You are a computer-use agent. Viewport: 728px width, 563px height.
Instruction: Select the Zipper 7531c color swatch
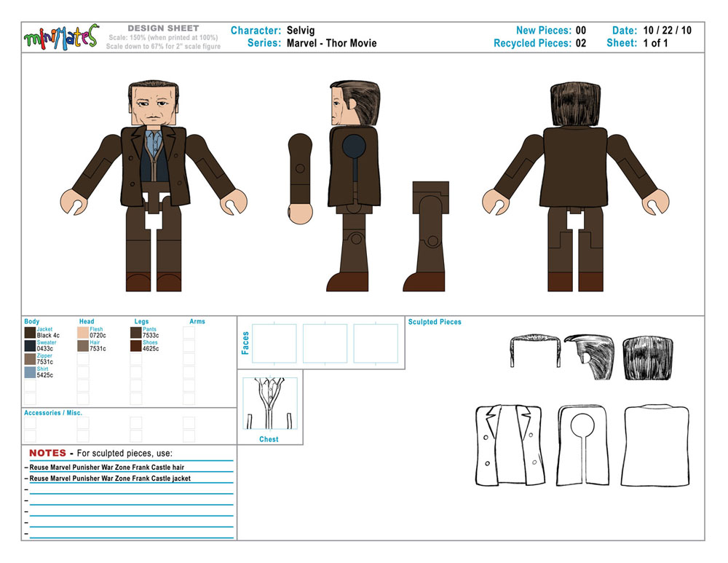(30, 358)
